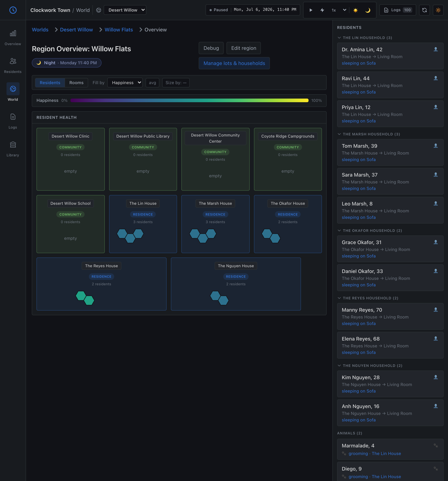Click the lightning bolt fast-forward icon
The height and width of the screenshot is (481, 448).
322,10
